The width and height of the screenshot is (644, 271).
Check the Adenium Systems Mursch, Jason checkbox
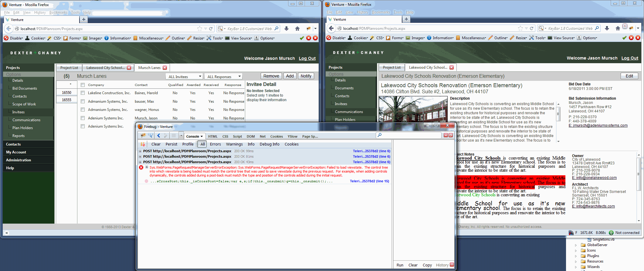[x=83, y=118]
